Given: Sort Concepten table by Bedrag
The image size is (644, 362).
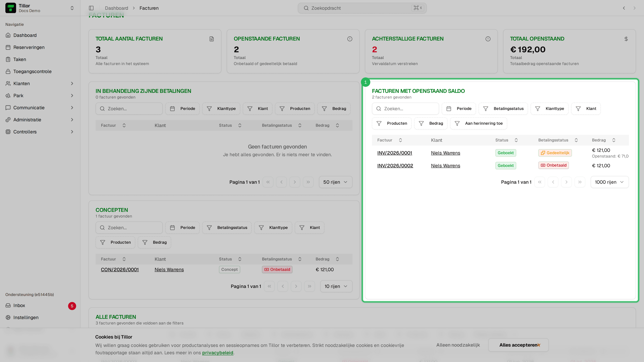Looking at the screenshot, I should coord(327,259).
